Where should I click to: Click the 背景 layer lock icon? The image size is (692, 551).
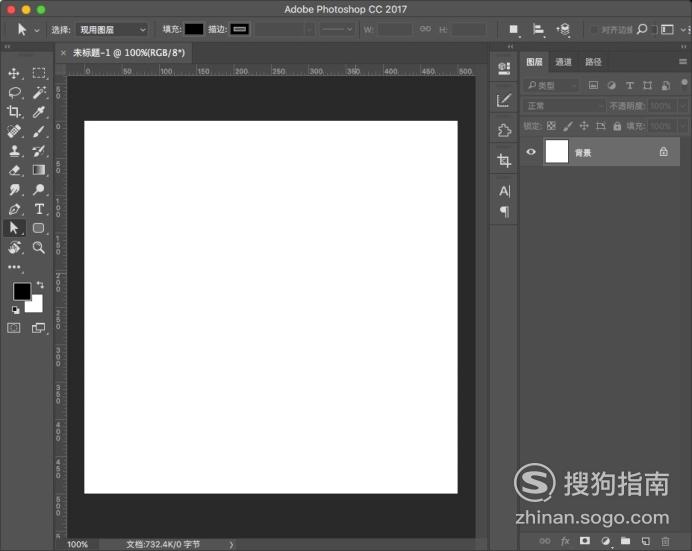663,152
